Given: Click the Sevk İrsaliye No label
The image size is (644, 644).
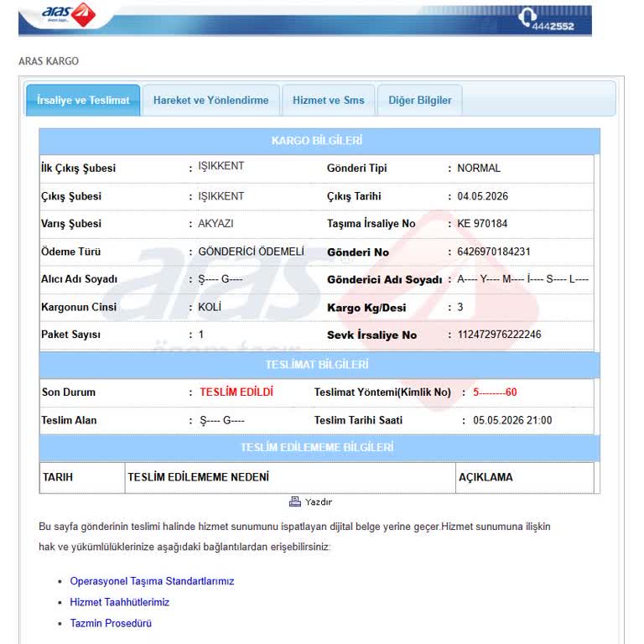Looking at the screenshot, I should click(371, 335).
